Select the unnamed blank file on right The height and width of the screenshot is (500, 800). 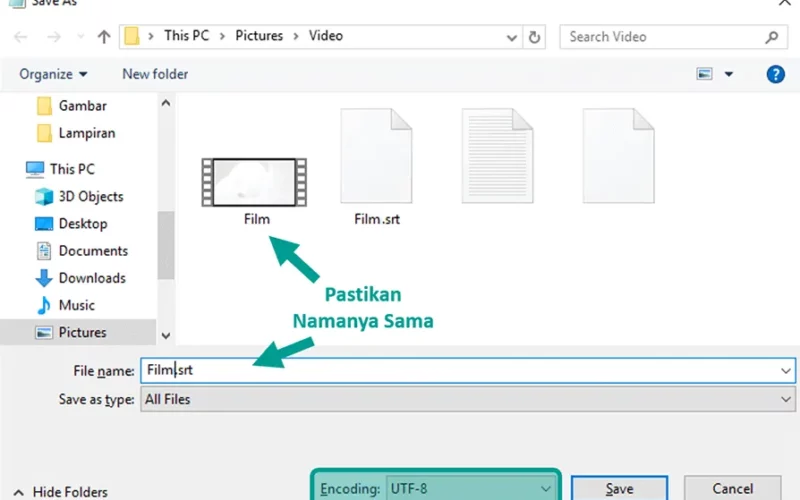pyautogui.click(x=618, y=156)
